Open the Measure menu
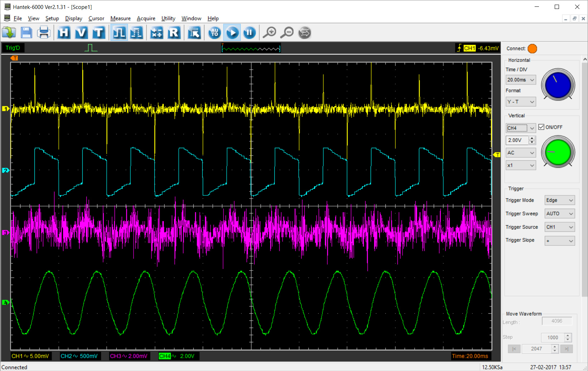588x371 pixels. [x=120, y=18]
